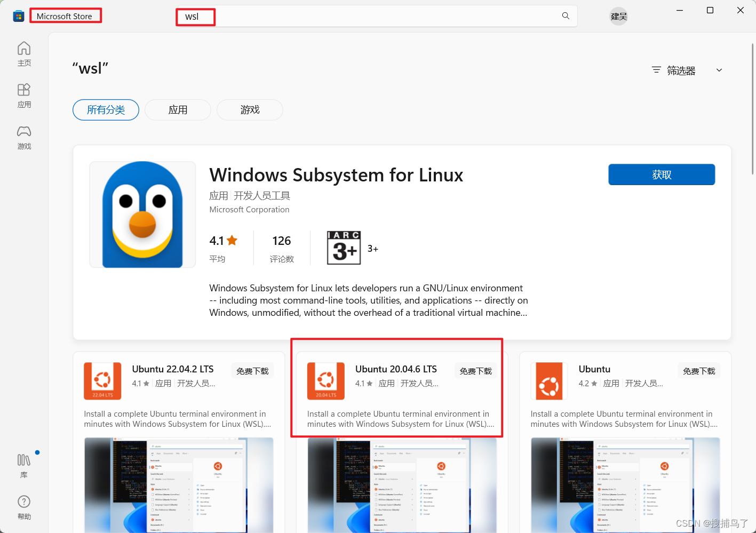
Task: Open the Apps section in sidebar
Action: (24, 96)
